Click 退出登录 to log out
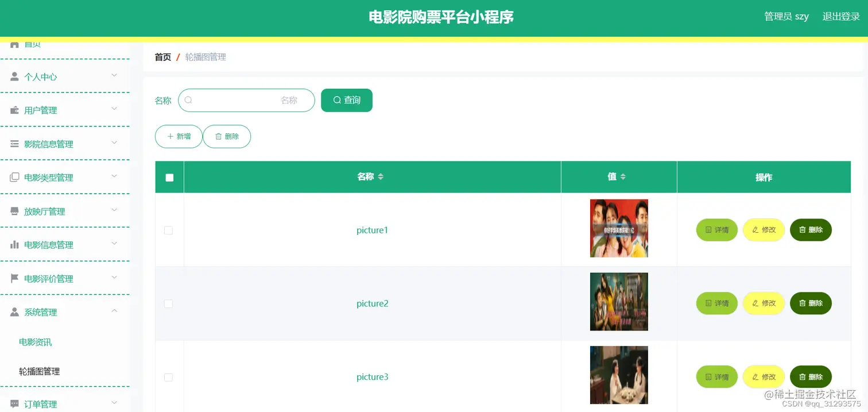Screen dimensions: 868x412 coord(841,17)
